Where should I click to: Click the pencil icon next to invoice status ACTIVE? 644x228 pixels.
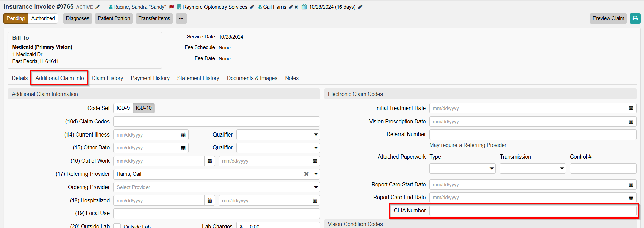pos(98,7)
